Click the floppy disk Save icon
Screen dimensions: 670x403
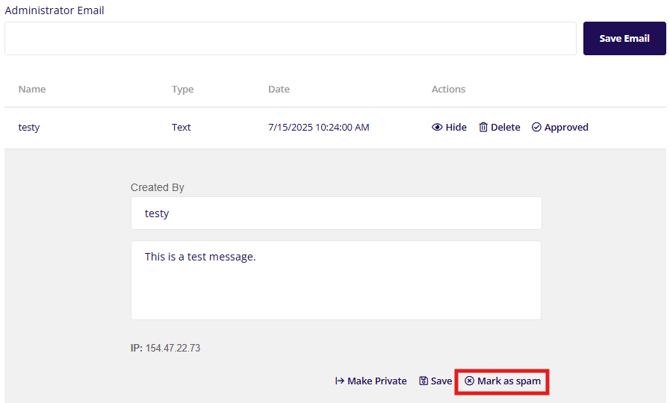point(424,381)
